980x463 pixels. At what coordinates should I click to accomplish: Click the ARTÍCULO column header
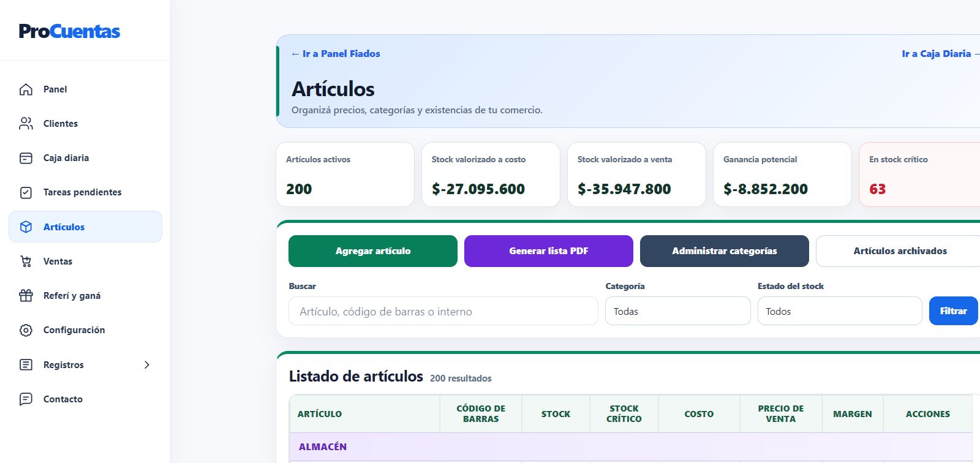point(364,414)
